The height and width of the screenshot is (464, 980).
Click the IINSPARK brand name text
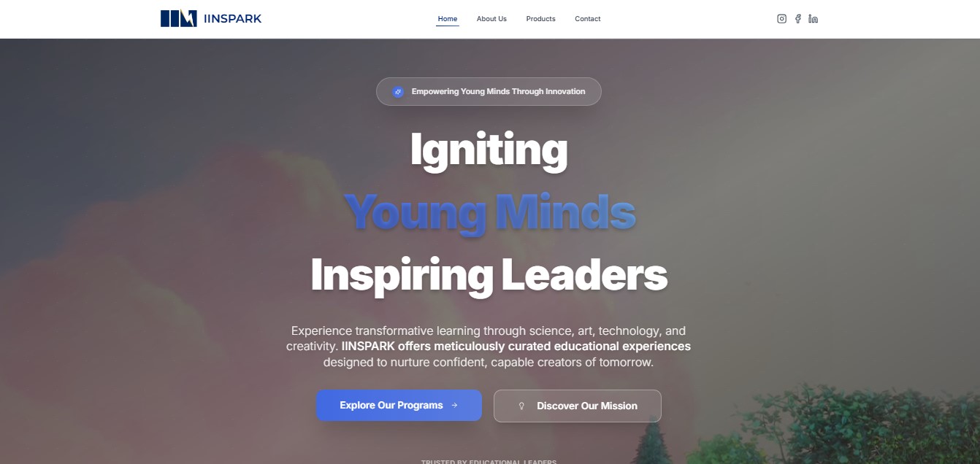(x=231, y=19)
